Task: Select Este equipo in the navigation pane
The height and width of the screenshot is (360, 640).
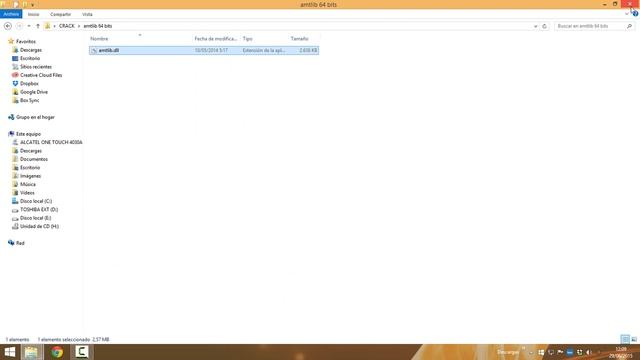Action: click(28, 134)
